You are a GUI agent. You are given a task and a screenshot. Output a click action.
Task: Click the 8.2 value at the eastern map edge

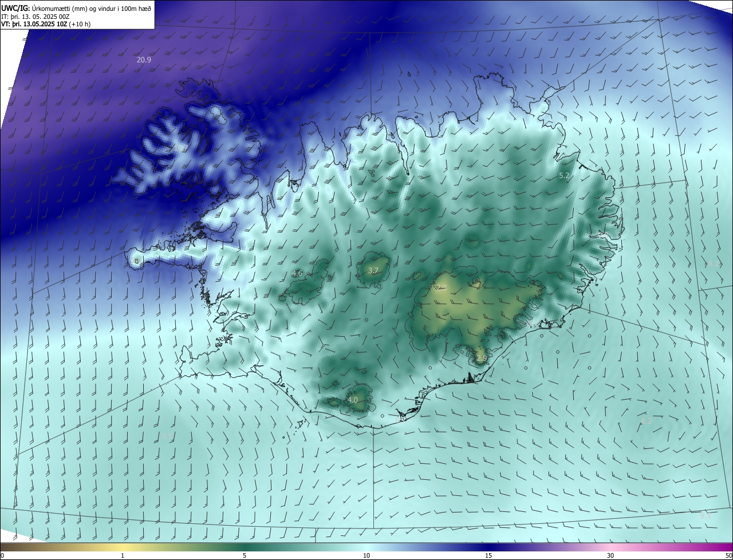pos(714,263)
